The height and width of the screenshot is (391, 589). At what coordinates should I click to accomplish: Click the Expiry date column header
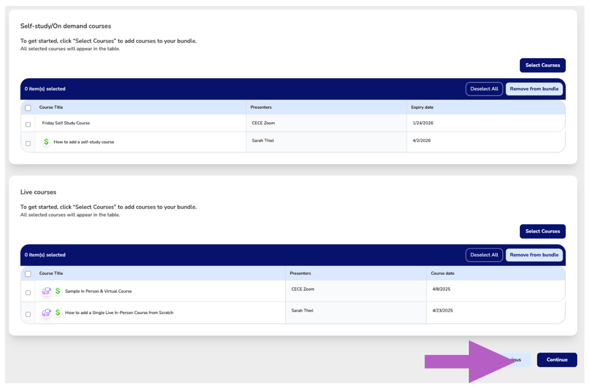tap(422, 107)
